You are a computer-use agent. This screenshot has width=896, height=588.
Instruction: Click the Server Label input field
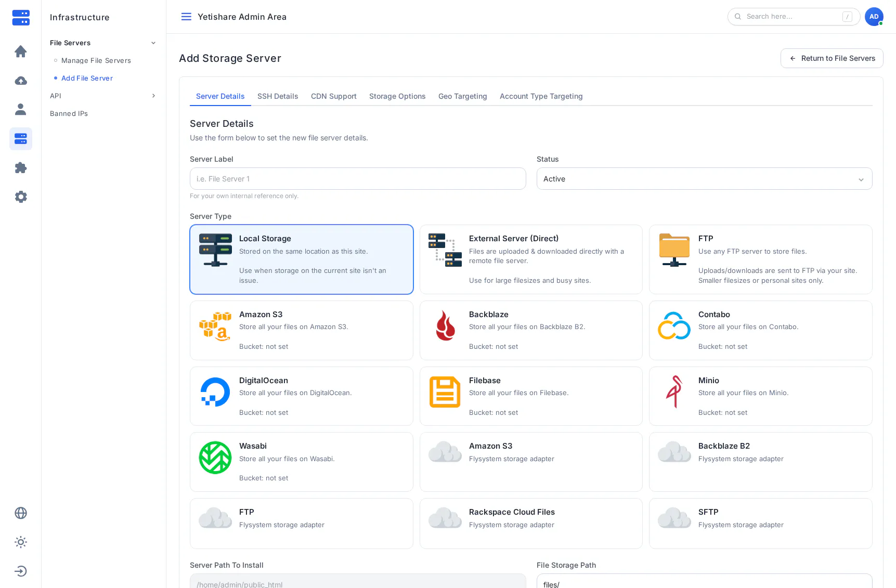point(358,179)
